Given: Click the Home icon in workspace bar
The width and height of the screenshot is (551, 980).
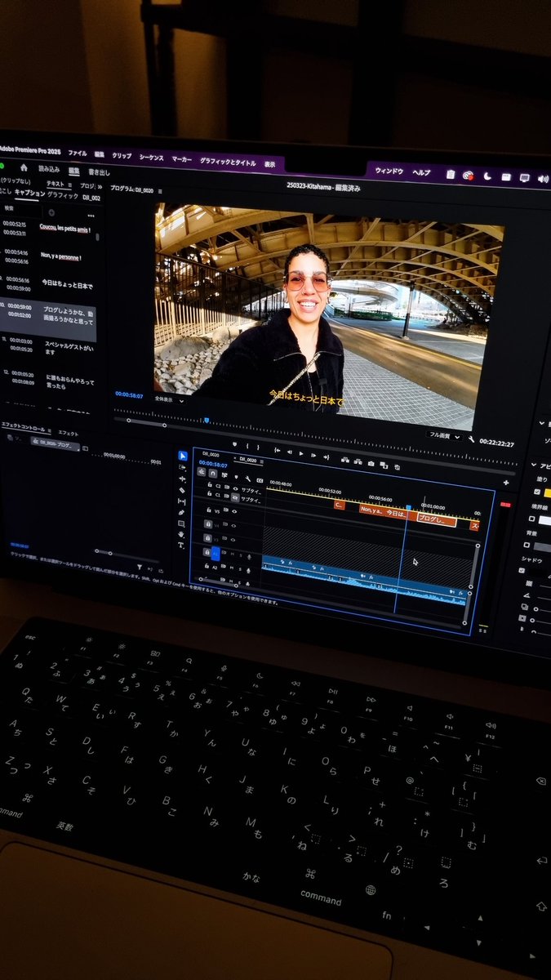Looking at the screenshot, I should (x=24, y=168).
